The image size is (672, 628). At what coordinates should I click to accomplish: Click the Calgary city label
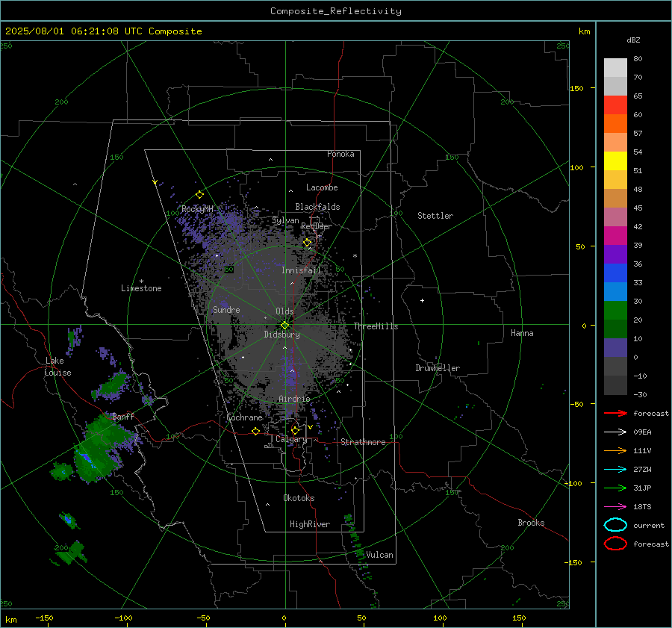[x=291, y=439]
